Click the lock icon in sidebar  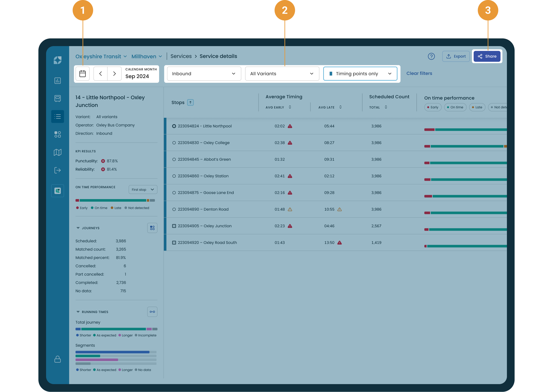pyautogui.click(x=57, y=359)
